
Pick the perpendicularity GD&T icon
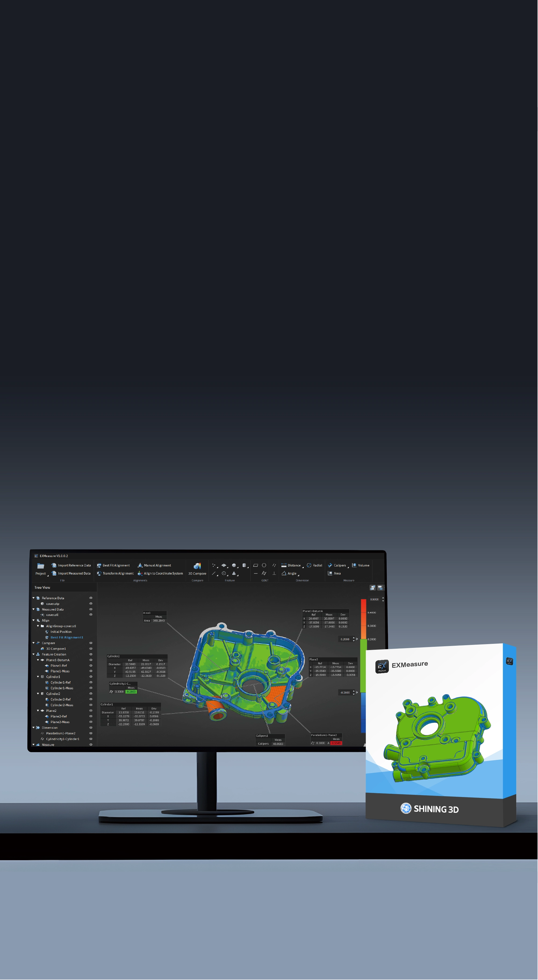pos(274,573)
